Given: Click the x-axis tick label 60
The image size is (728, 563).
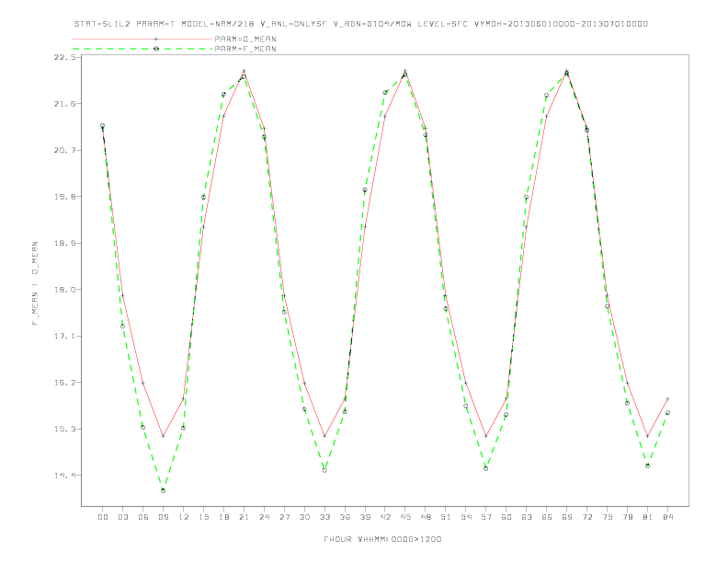Looking at the screenshot, I should (x=506, y=517).
